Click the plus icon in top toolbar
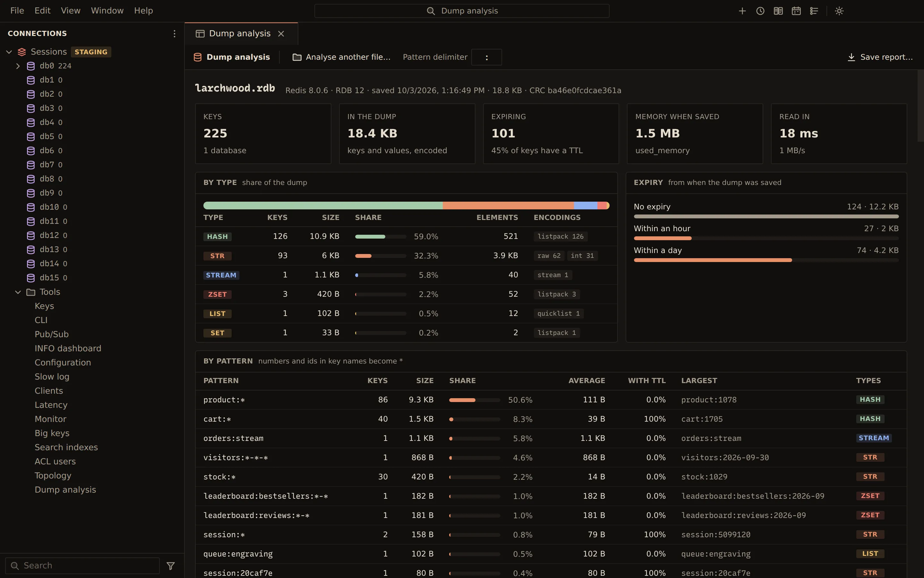This screenshot has height=578, width=924. (x=742, y=11)
